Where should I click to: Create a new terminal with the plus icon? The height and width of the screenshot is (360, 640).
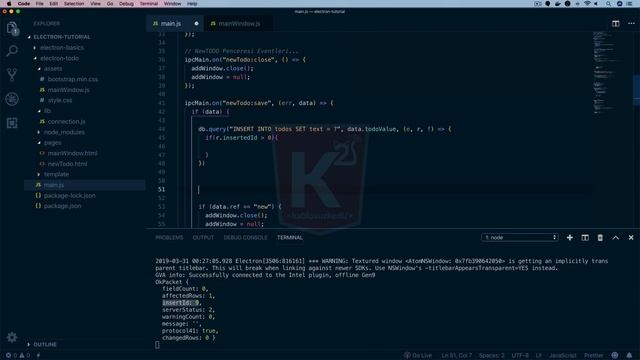[569, 238]
